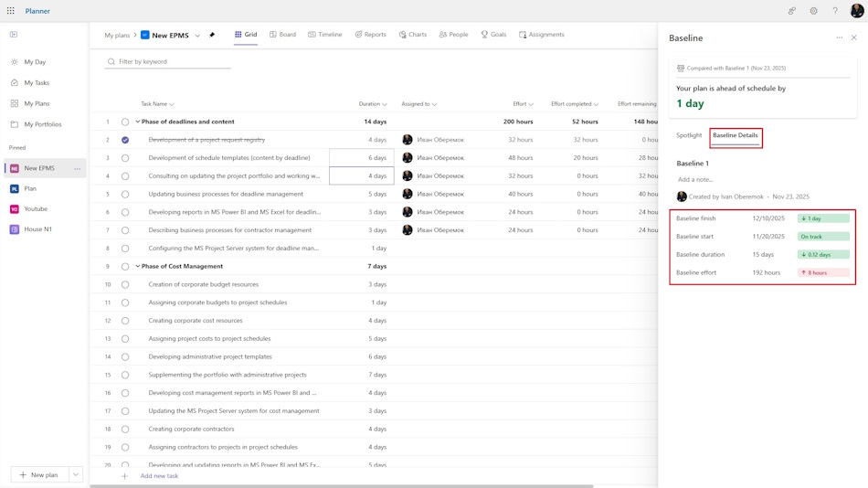868x488 pixels.
Task: Open Effort completed column dropdown
Action: [596, 104]
